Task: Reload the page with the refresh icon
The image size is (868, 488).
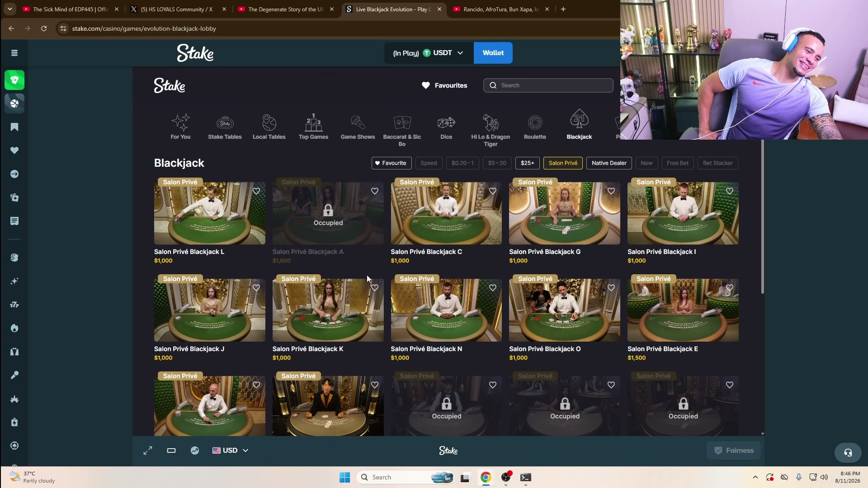Action: (44, 28)
